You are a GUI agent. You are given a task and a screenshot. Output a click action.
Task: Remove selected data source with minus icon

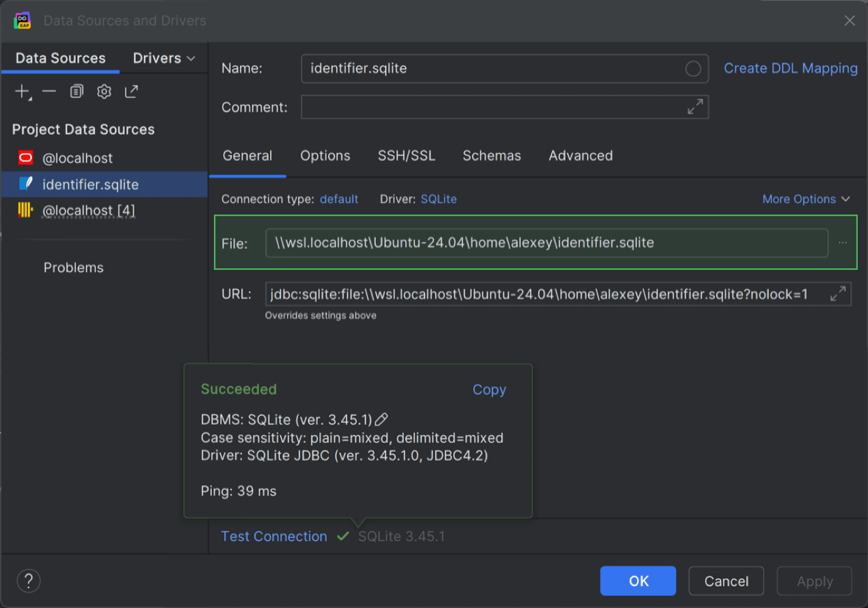(x=49, y=92)
